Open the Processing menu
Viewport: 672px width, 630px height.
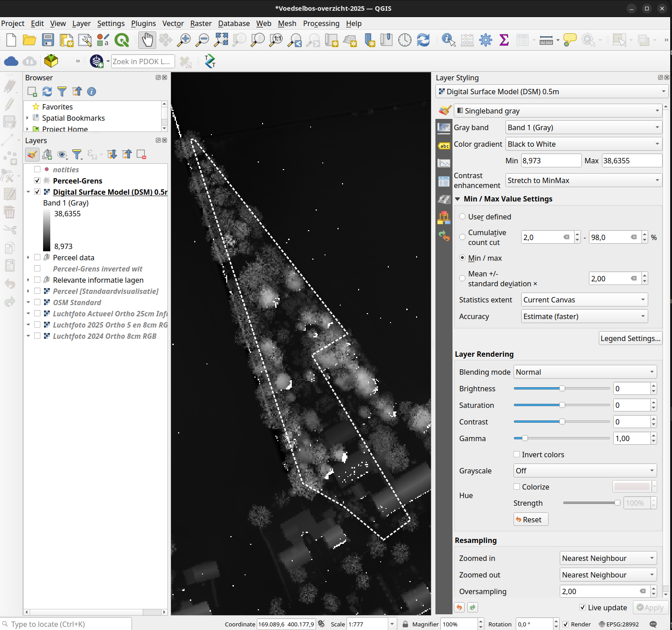(x=321, y=23)
